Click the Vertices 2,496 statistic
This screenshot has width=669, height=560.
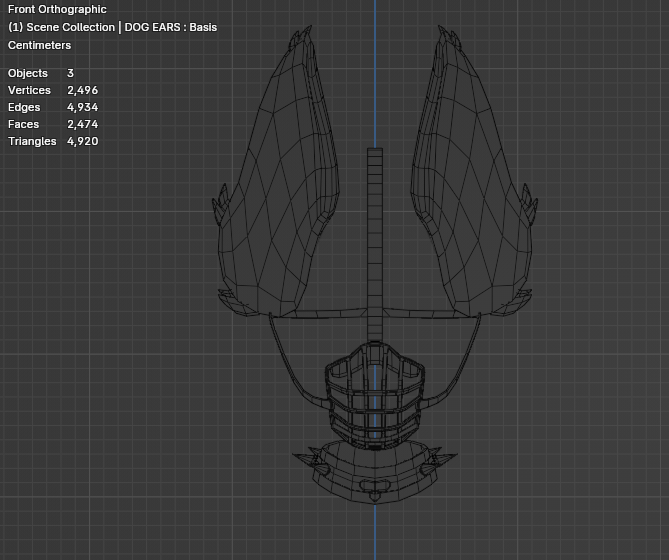click(53, 90)
